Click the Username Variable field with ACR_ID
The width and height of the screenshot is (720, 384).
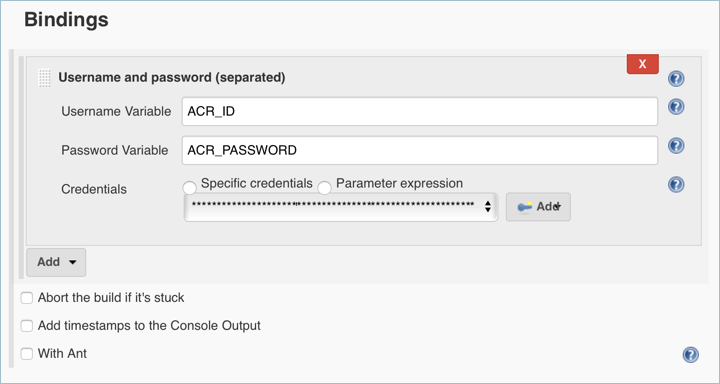[x=420, y=111]
